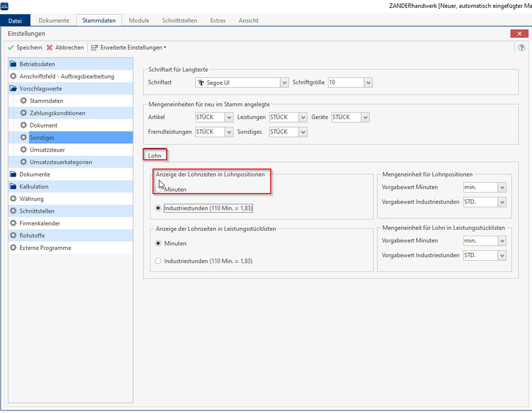The height and width of the screenshot is (413, 532).
Task: Click the ZANDERhandwerk app icon in title bar
Action: coord(5,6)
